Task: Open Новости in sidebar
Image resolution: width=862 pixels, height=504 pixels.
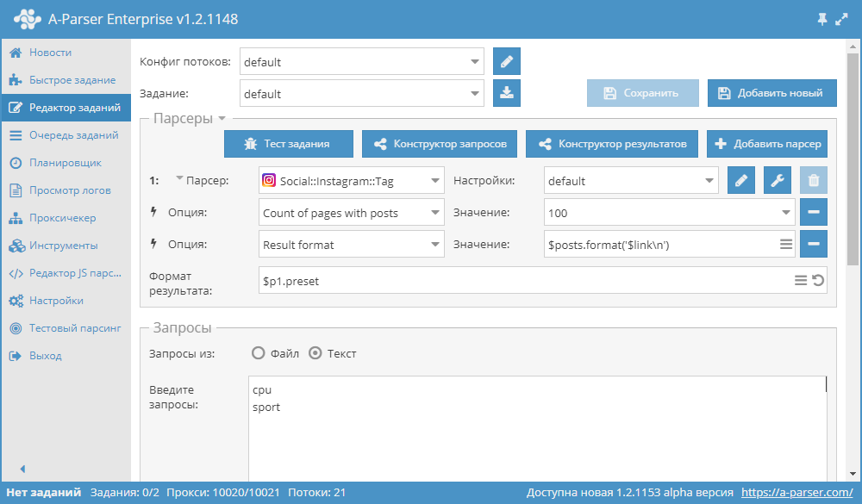Action: pos(66,53)
